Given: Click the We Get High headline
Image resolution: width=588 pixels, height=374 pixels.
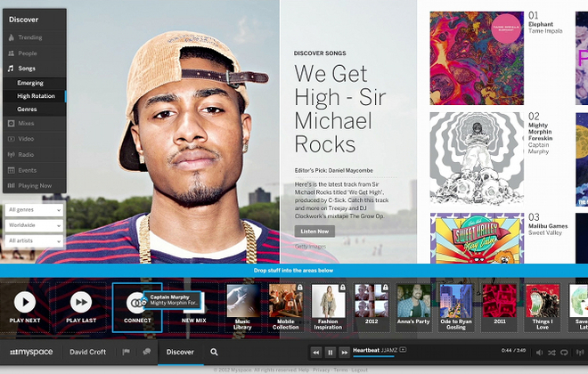Looking at the screenshot, I should [x=339, y=109].
